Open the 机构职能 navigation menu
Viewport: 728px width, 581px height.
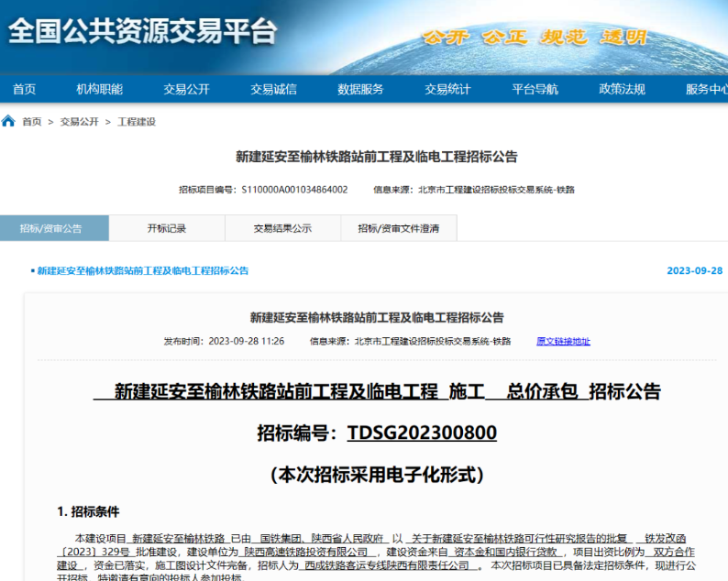coord(99,89)
